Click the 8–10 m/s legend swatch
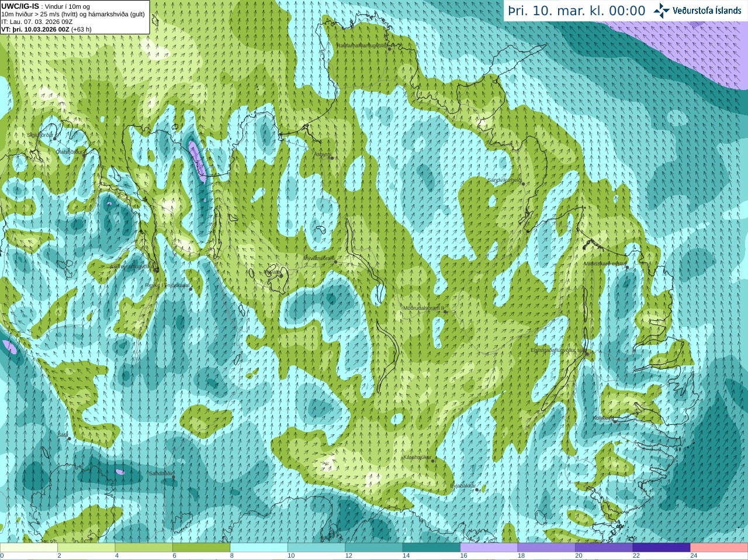Screen dimensions: 748x560 click(x=259, y=548)
